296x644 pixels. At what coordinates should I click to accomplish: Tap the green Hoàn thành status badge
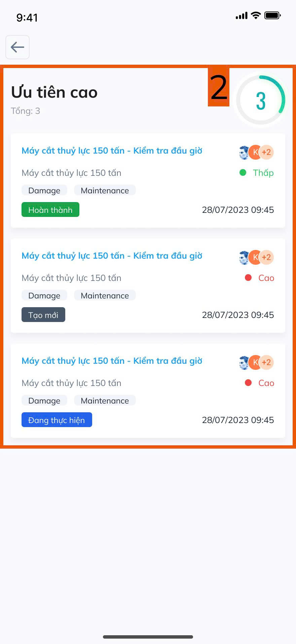(x=50, y=210)
